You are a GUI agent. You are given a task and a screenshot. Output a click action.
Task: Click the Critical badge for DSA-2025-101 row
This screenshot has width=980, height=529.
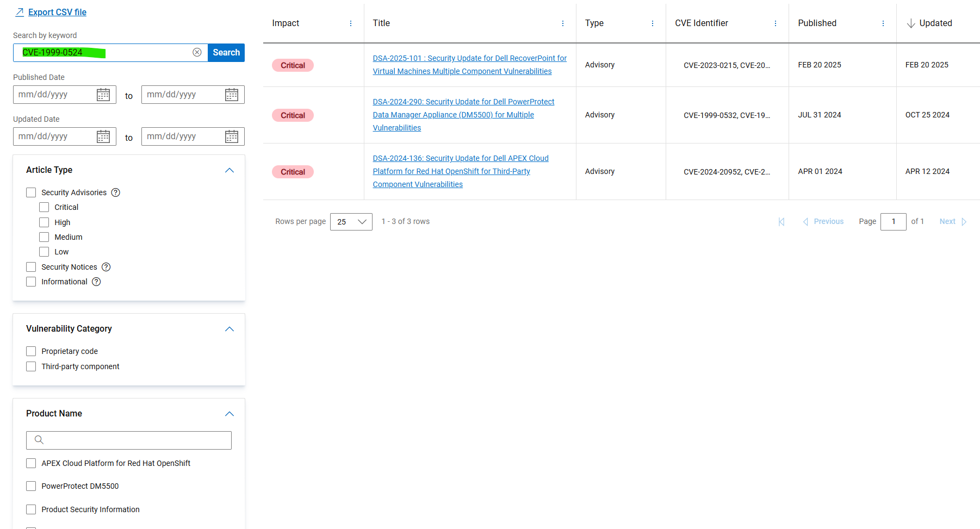(x=293, y=65)
